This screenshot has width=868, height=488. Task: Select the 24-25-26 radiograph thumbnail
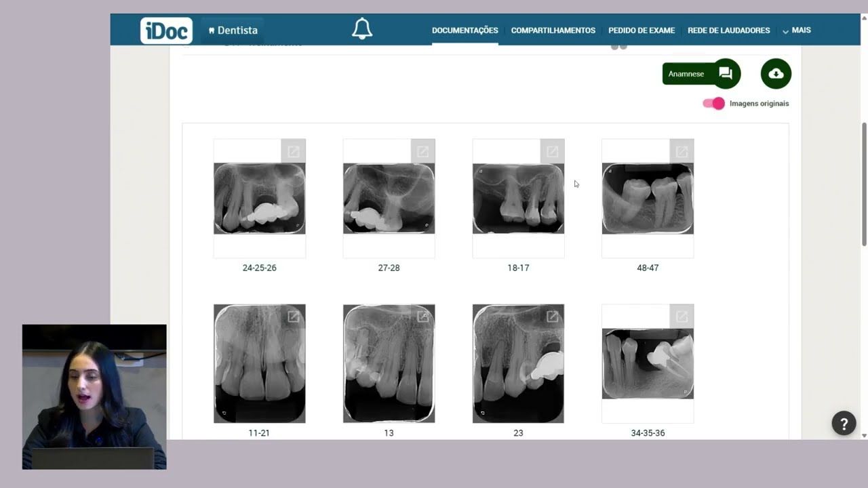[x=260, y=199]
